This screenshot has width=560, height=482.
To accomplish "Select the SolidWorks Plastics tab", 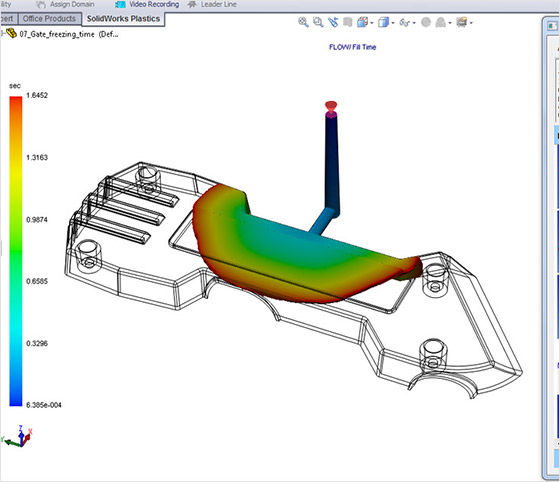I will coord(123,19).
